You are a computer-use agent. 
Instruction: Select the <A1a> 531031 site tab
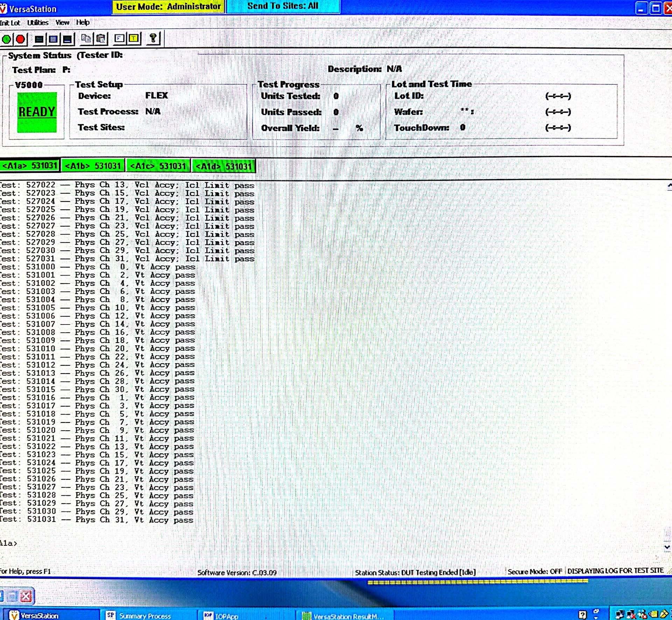pos(30,166)
